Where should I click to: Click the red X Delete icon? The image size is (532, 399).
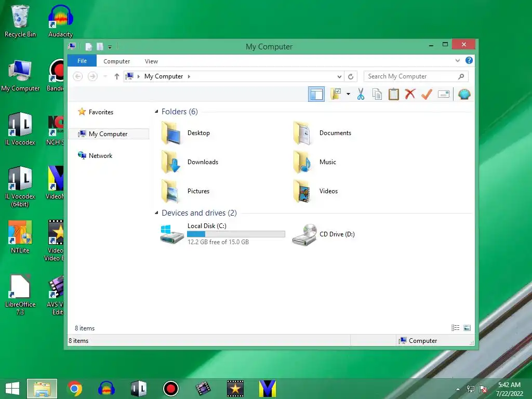point(410,94)
